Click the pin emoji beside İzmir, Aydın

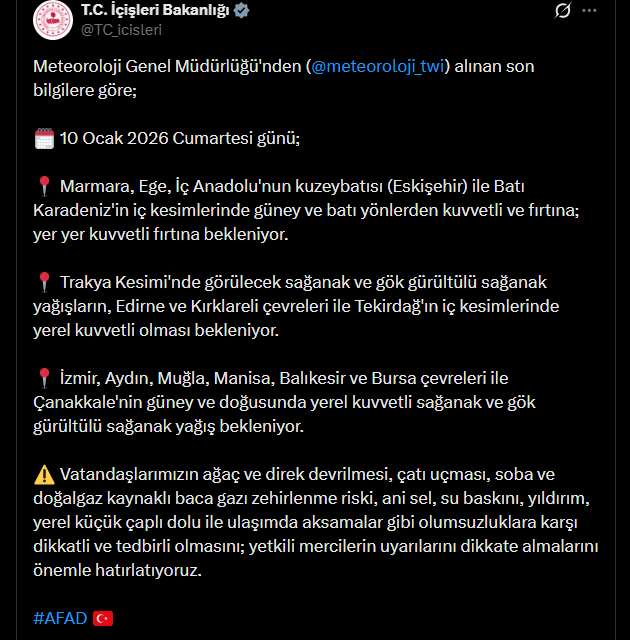(44, 378)
